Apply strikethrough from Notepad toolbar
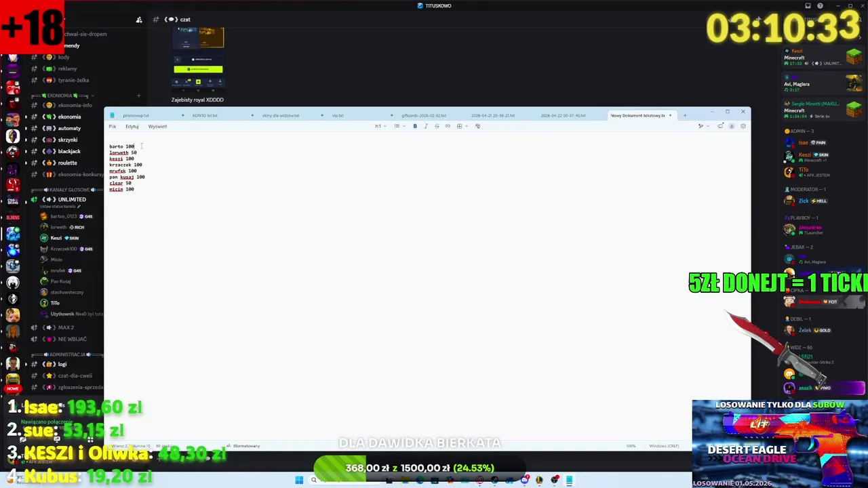Image resolution: width=868 pixels, height=488 pixels. coord(437,126)
